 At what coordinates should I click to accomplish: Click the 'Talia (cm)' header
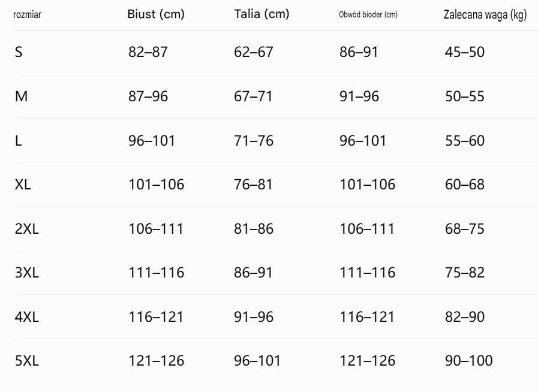pos(262,14)
